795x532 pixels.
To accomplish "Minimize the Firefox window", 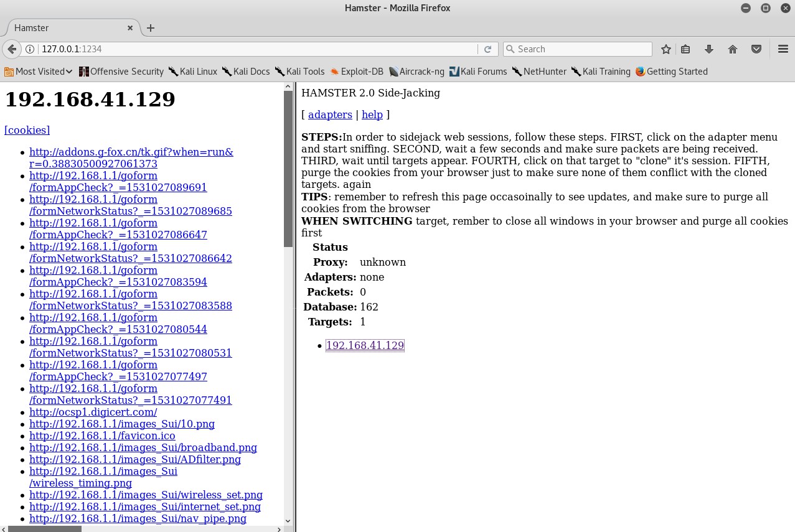I will click(746, 8).
